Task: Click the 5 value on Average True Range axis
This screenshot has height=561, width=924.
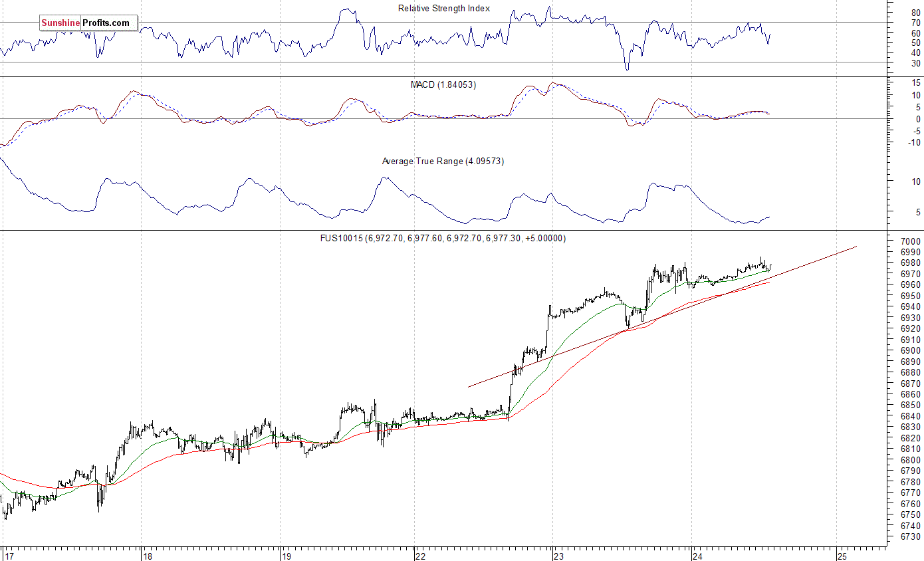Action: (x=919, y=213)
